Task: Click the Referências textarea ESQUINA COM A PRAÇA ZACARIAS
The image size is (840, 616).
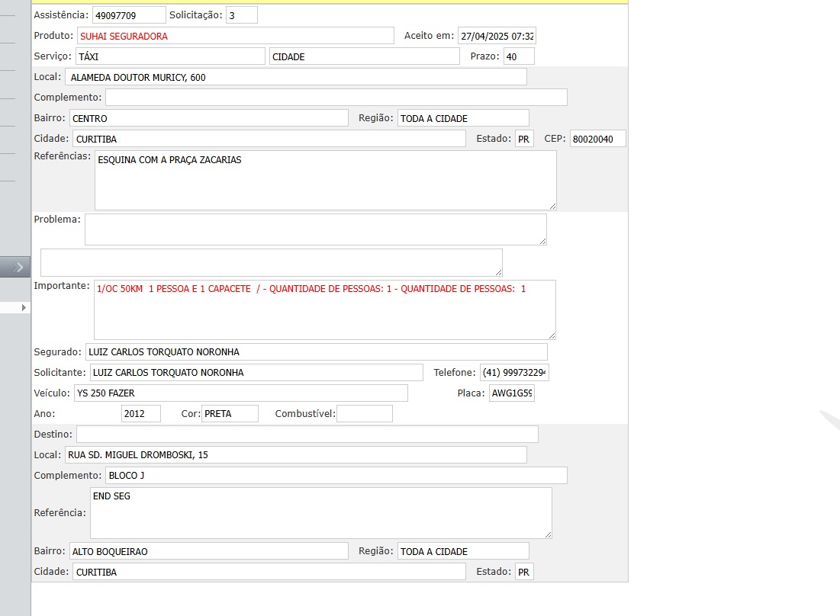Action: 326,181
